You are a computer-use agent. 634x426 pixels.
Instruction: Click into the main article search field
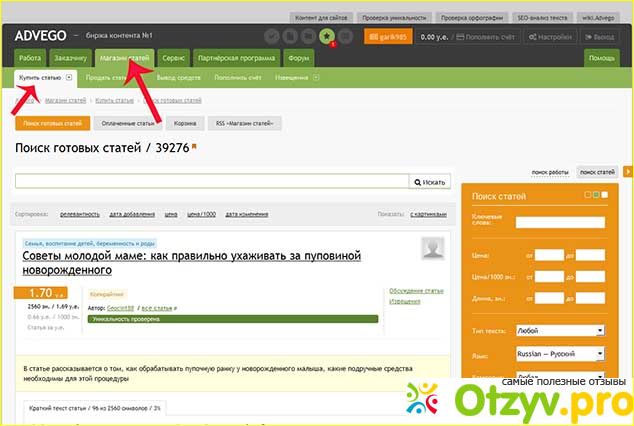click(212, 181)
